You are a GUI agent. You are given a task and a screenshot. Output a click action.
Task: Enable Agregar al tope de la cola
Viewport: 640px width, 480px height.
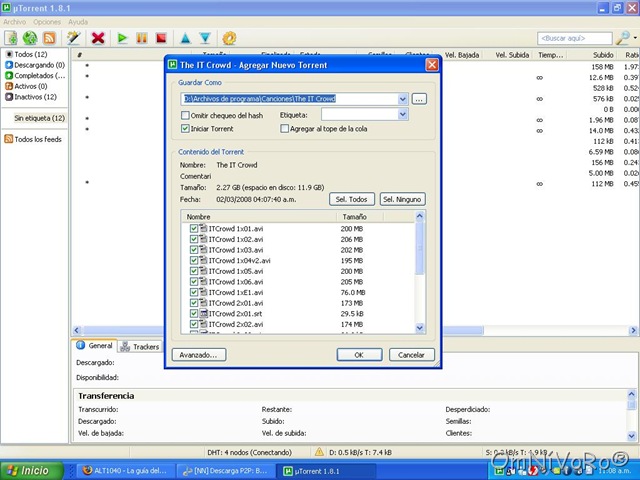[x=284, y=129]
